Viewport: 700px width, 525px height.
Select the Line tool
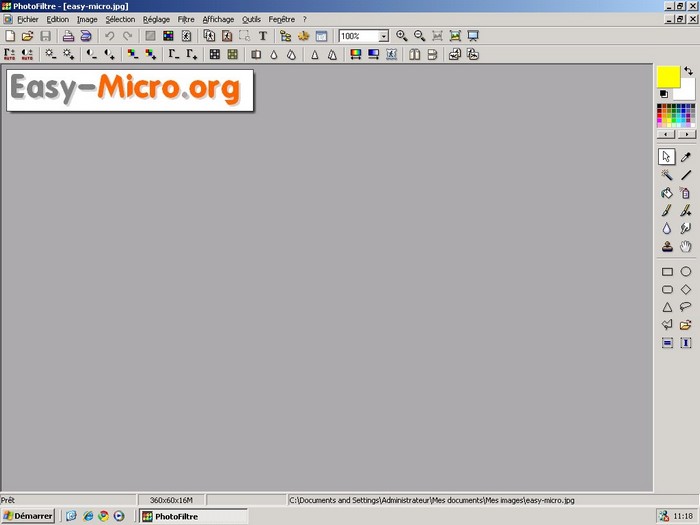[x=686, y=175]
